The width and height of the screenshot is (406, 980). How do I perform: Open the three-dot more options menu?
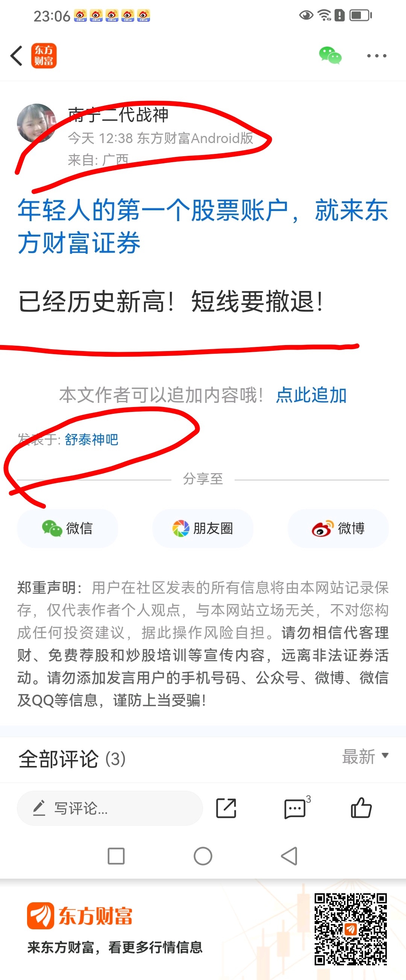376,56
